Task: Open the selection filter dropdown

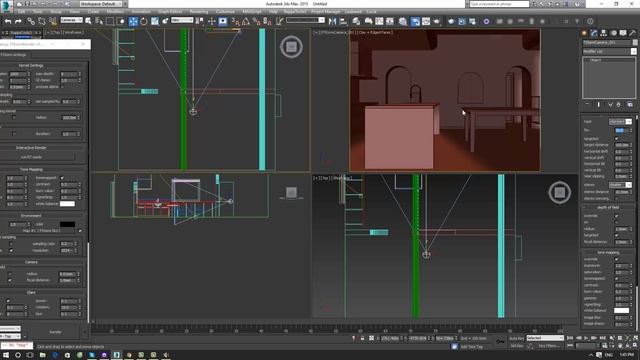Action: pyautogui.click(x=71, y=20)
